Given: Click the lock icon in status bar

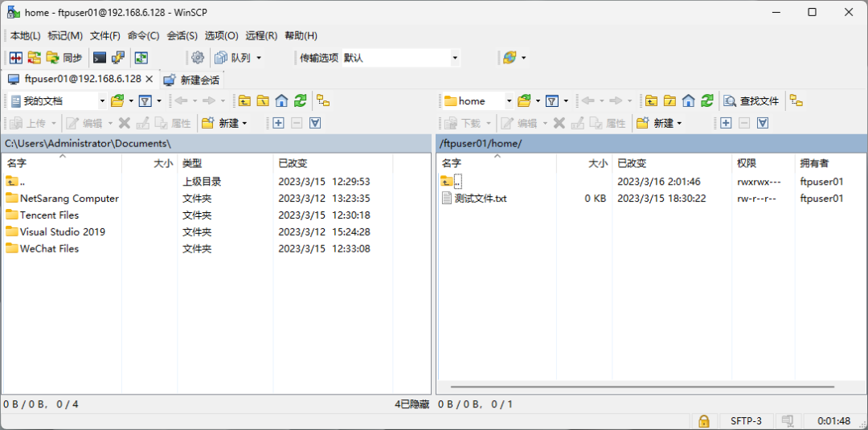Looking at the screenshot, I should click(703, 420).
